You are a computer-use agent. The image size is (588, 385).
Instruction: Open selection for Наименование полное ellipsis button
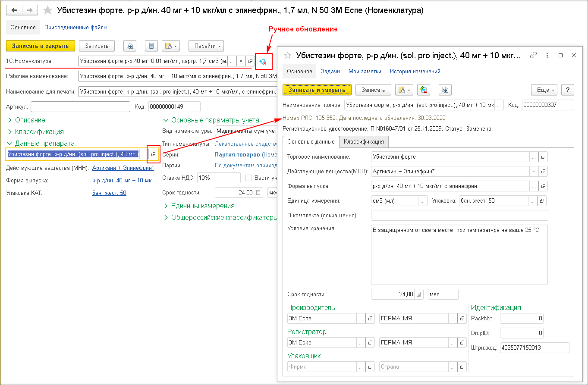[499, 105]
